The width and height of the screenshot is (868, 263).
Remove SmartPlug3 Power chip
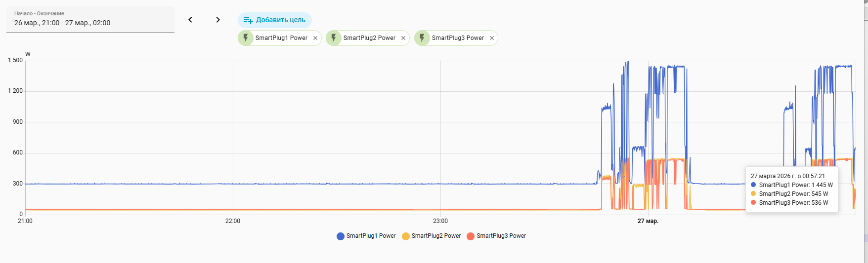coord(492,38)
